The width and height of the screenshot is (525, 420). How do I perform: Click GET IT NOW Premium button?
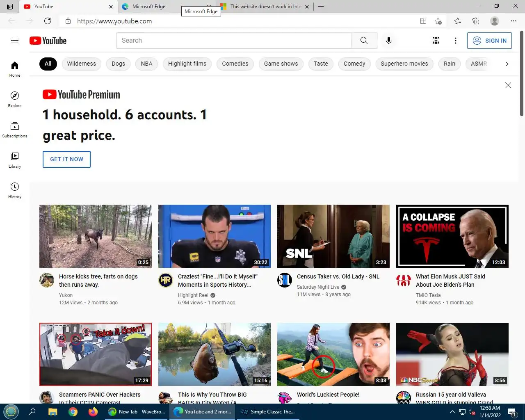click(x=66, y=159)
